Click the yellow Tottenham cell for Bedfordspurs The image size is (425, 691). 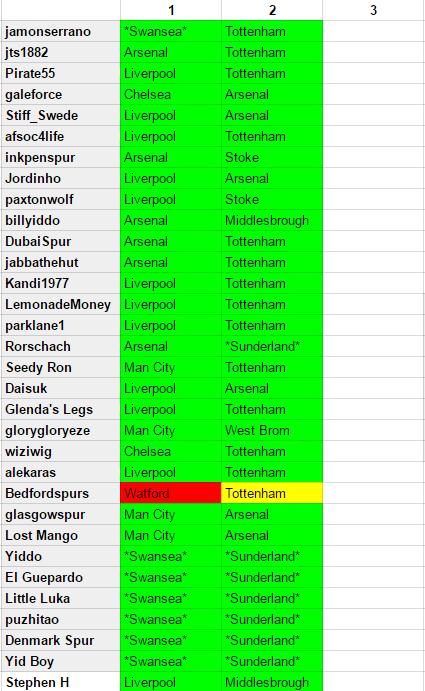(272, 493)
